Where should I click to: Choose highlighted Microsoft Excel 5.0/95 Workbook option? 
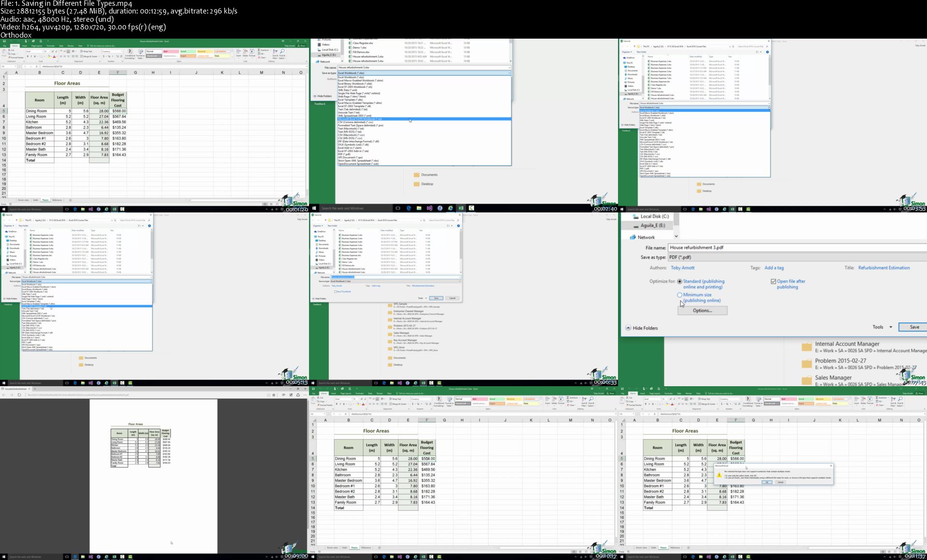[367, 119]
